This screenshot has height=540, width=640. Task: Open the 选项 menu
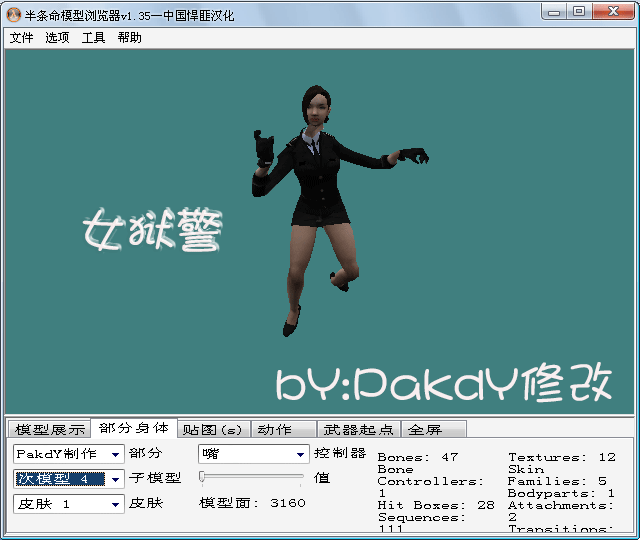(57, 38)
